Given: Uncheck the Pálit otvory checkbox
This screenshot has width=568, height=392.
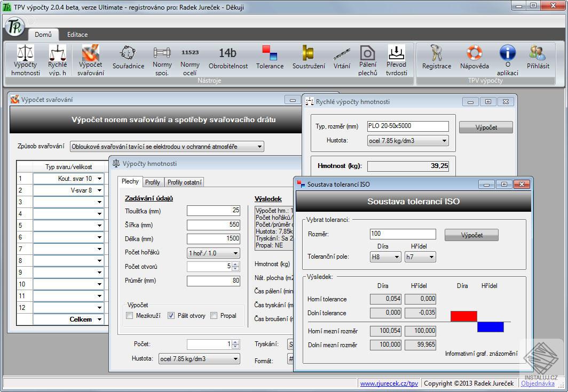Looking at the screenshot, I should coord(171,316).
